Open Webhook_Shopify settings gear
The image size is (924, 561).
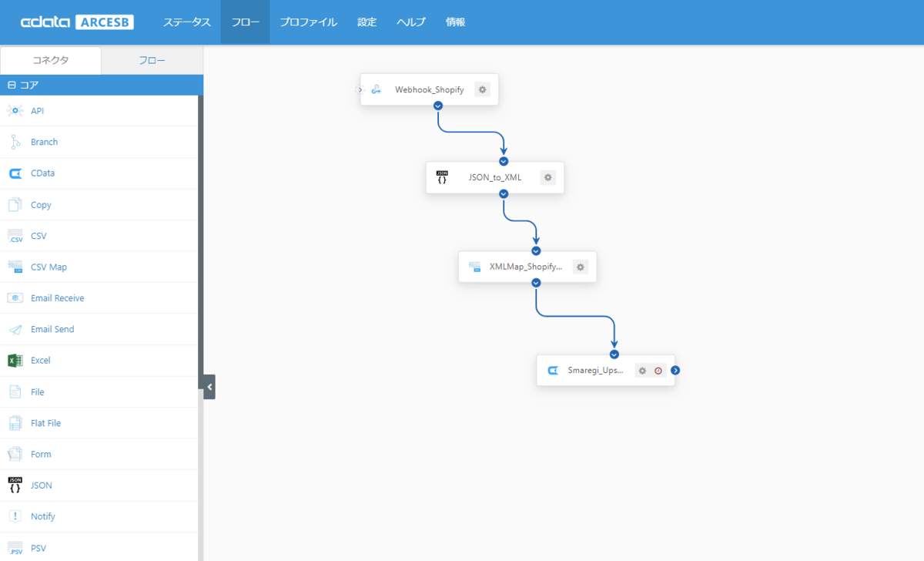click(x=483, y=89)
